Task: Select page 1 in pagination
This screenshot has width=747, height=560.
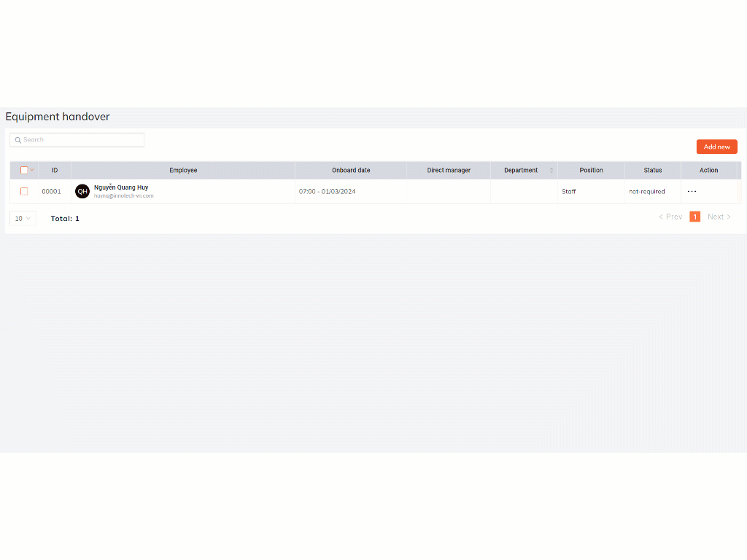Action: [x=694, y=217]
